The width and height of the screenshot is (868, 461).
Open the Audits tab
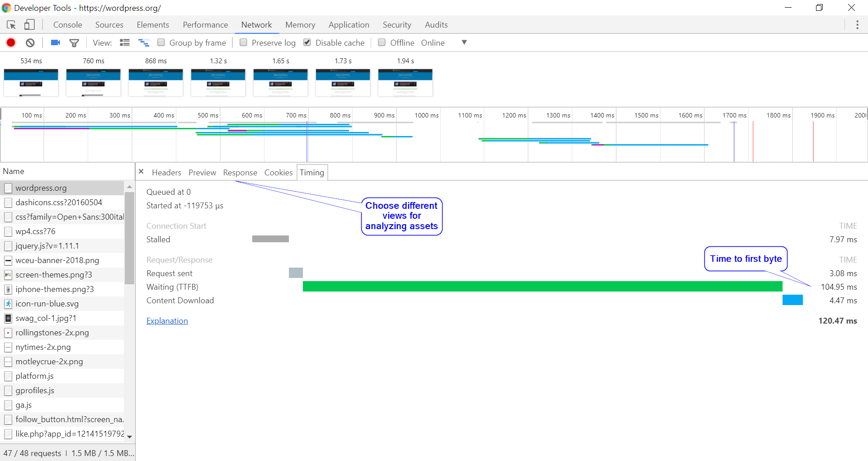tap(436, 25)
